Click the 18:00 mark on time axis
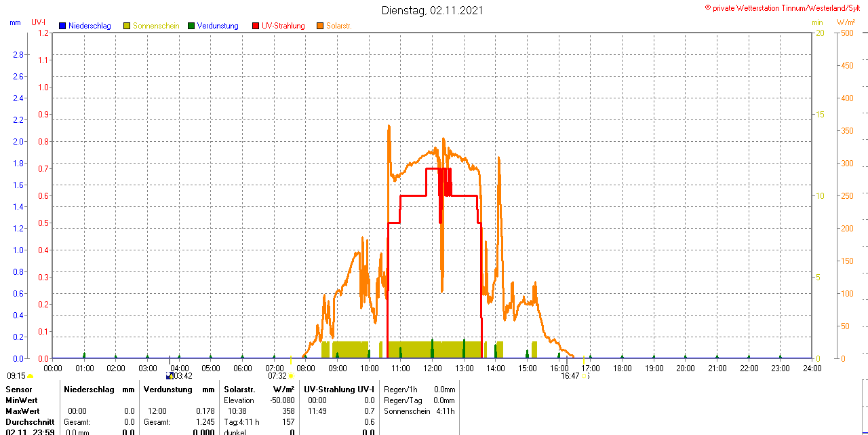Viewport: 868px width, 435px height. tap(622, 368)
